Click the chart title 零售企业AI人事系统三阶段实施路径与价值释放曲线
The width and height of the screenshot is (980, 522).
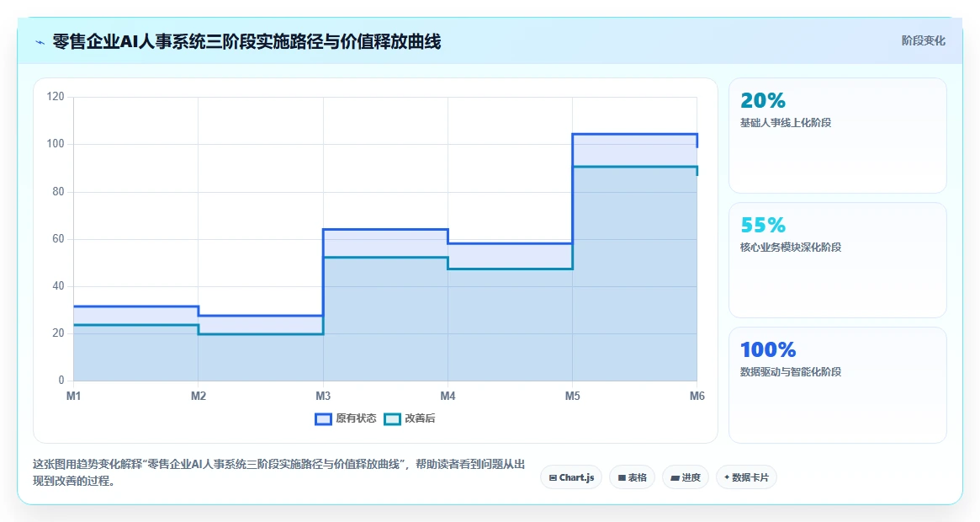246,42
